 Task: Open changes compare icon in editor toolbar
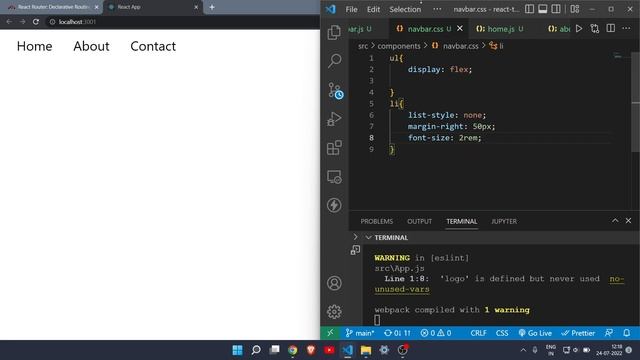(x=595, y=29)
